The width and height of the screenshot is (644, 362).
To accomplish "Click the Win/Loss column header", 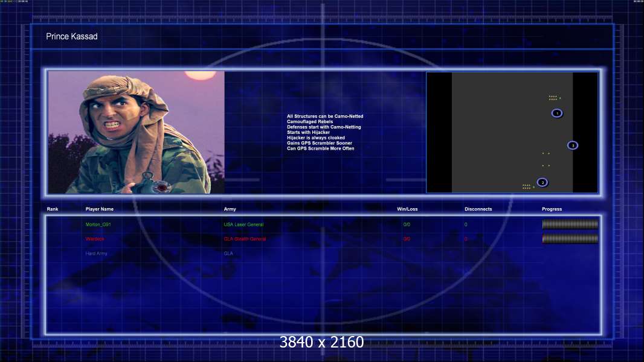I will pos(407,209).
